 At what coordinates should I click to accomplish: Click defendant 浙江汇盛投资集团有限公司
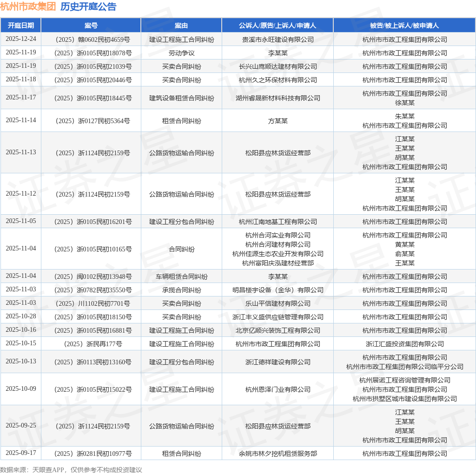point(405,344)
